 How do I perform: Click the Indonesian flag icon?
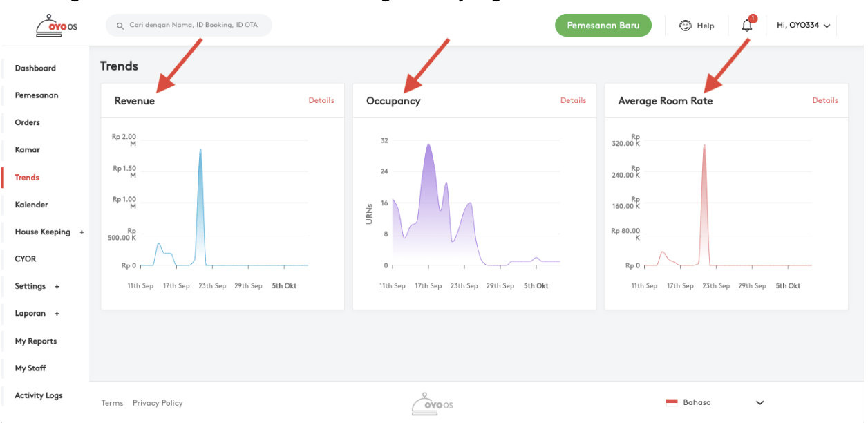tap(672, 402)
